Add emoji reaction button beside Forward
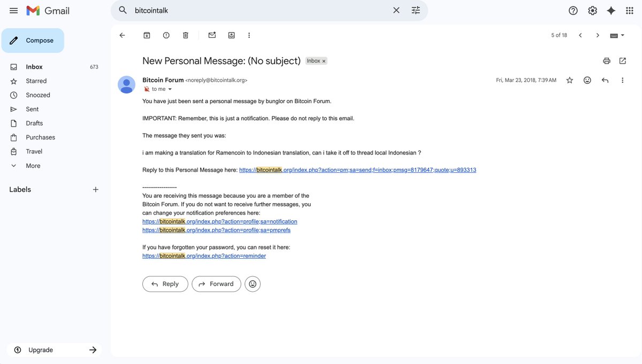This screenshot has height=364, width=642. coord(253,284)
